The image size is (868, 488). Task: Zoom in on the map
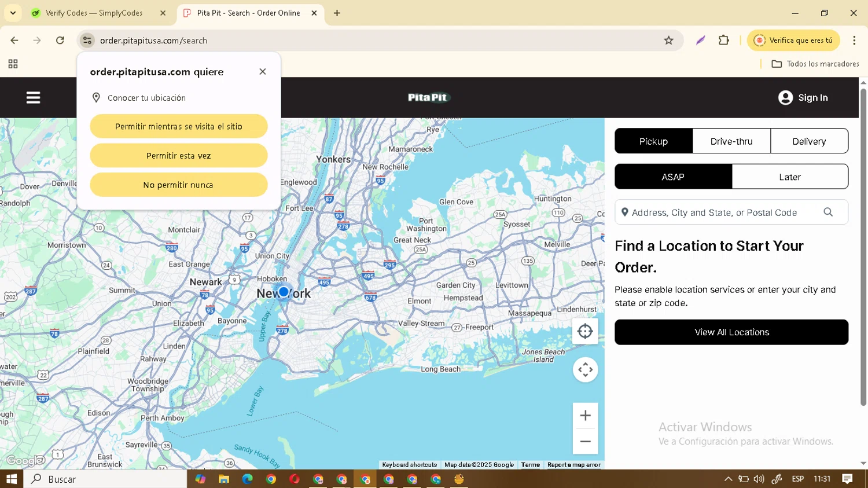tap(585, 416)
